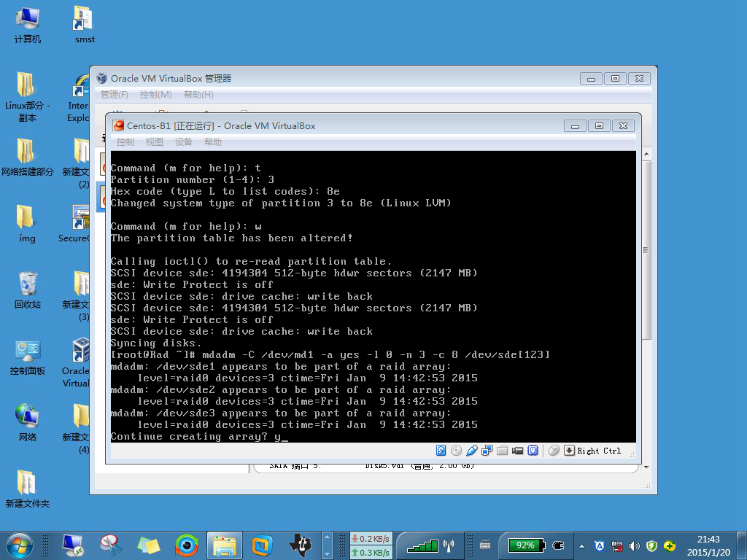
Task: Click the green shield security tray icon
Action: point(651,546)
